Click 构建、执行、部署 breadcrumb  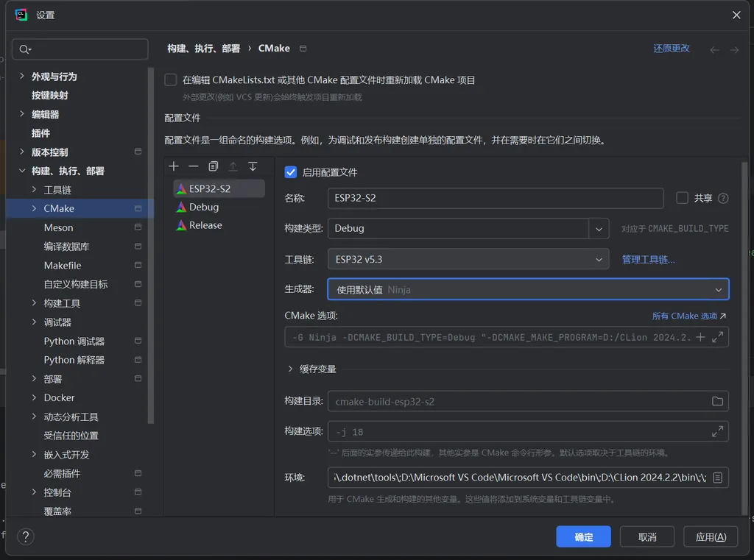(x=203, y=49)
